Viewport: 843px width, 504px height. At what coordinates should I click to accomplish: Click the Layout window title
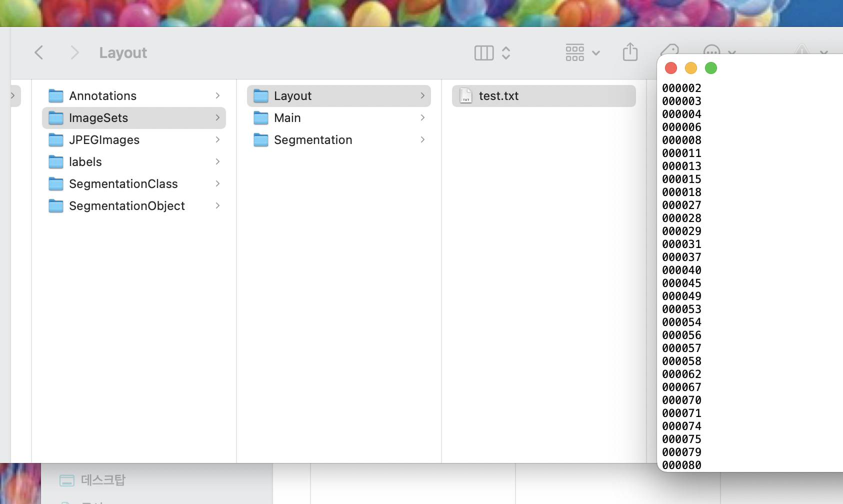[123, 52]
